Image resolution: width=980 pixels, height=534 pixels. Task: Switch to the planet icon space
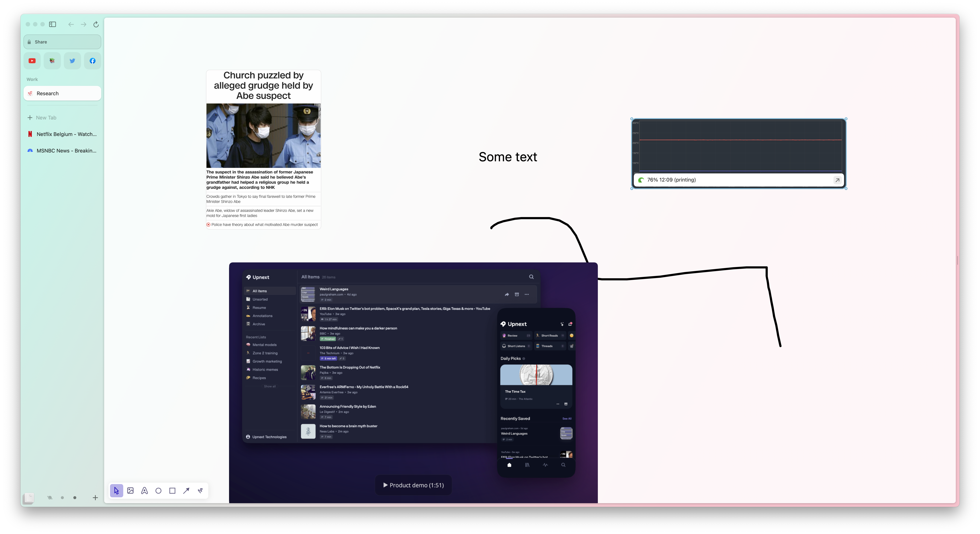tap(50, 497)
